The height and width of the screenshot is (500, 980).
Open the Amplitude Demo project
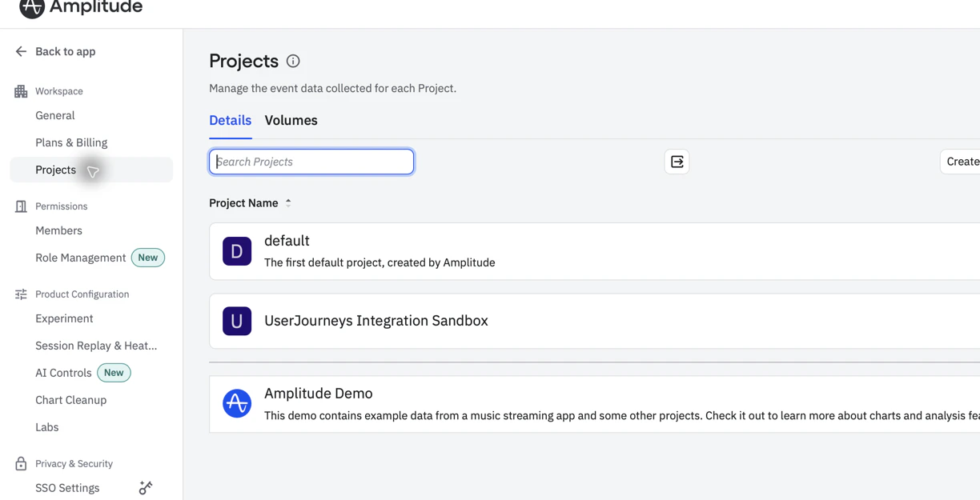click(594, 404)
